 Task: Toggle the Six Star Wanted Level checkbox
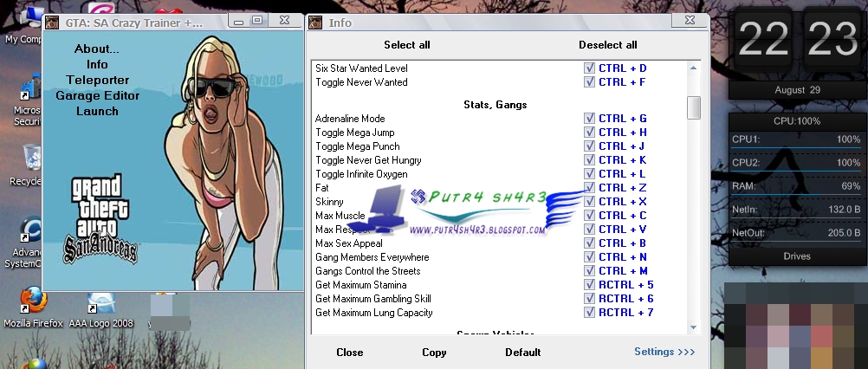click(x=589, y=68)
